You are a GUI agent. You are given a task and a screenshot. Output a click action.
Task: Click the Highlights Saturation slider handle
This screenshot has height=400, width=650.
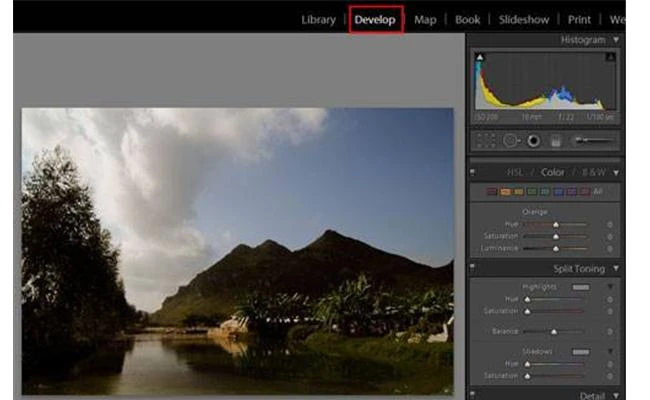[x=527, y=311]
